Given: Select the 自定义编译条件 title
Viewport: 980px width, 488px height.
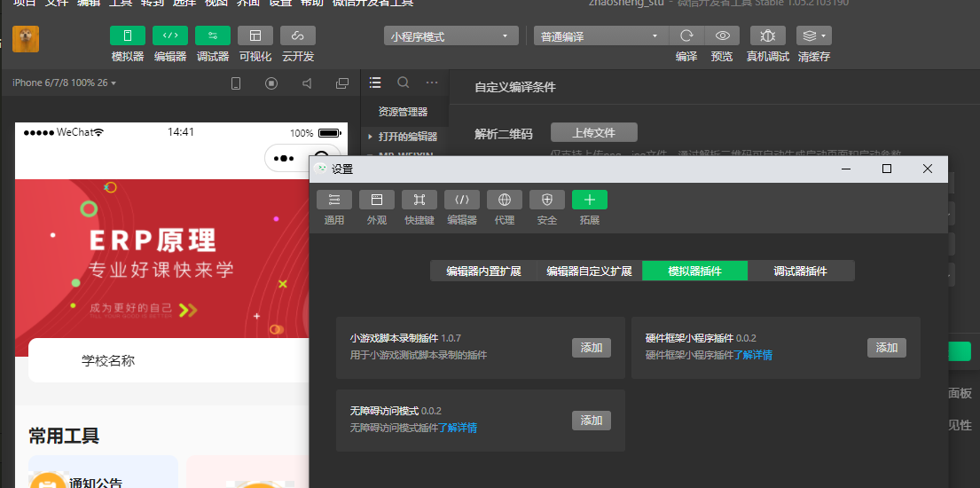Looking at the screenshot, I should click(x=515, y=88).
